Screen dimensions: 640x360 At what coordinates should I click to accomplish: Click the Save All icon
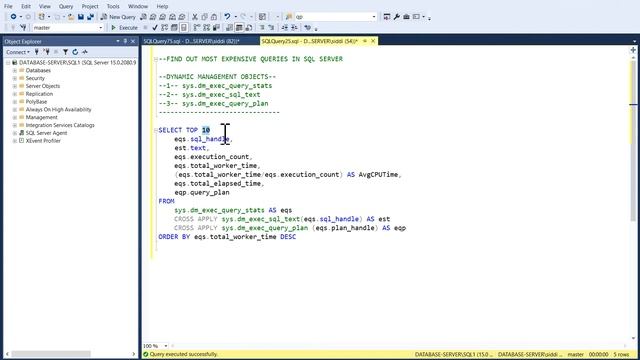90,17
